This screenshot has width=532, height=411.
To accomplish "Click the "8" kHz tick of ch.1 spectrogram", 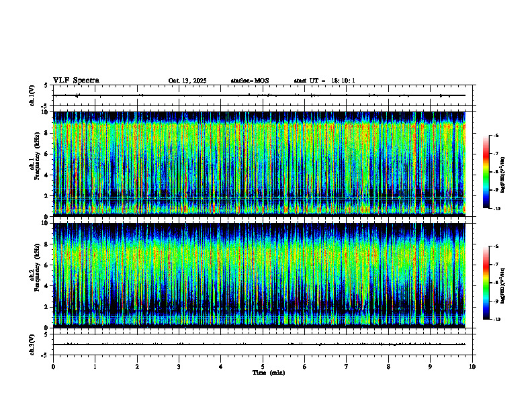I will click(x=46, y=133).
